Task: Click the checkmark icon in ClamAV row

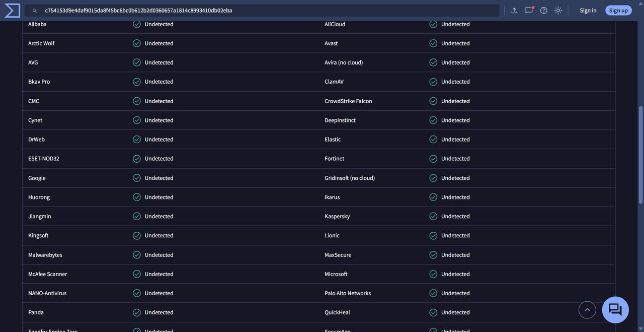Action: pos(433,82)
